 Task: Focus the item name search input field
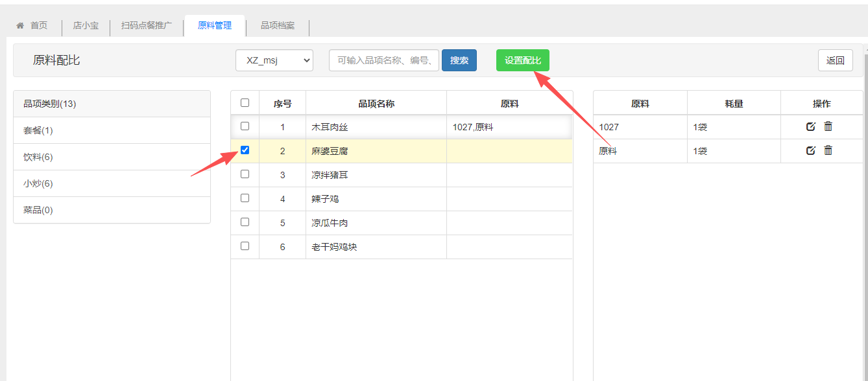point(383,60)
